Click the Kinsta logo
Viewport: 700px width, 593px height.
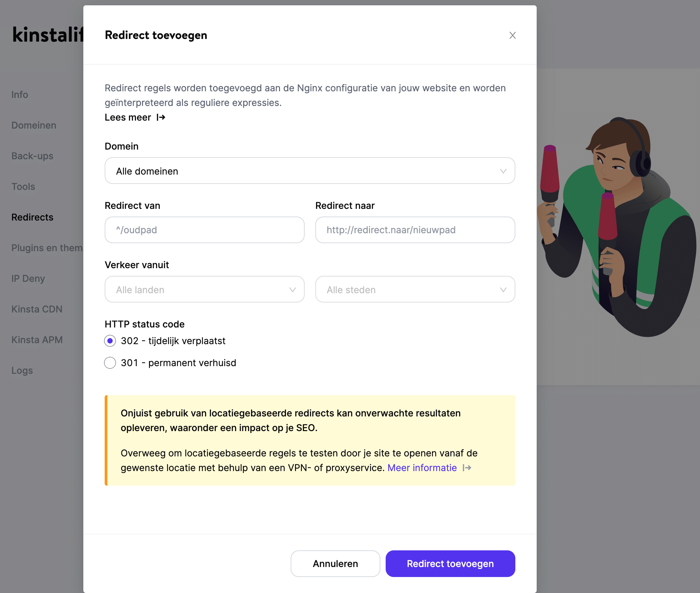tap(47, 35)
